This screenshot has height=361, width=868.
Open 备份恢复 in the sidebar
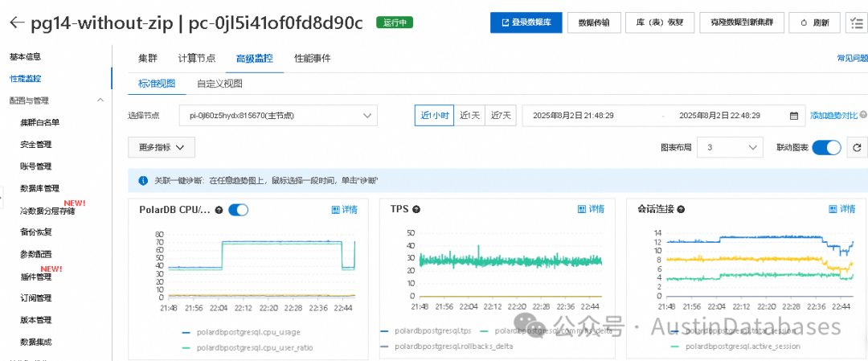coord(35,232)
